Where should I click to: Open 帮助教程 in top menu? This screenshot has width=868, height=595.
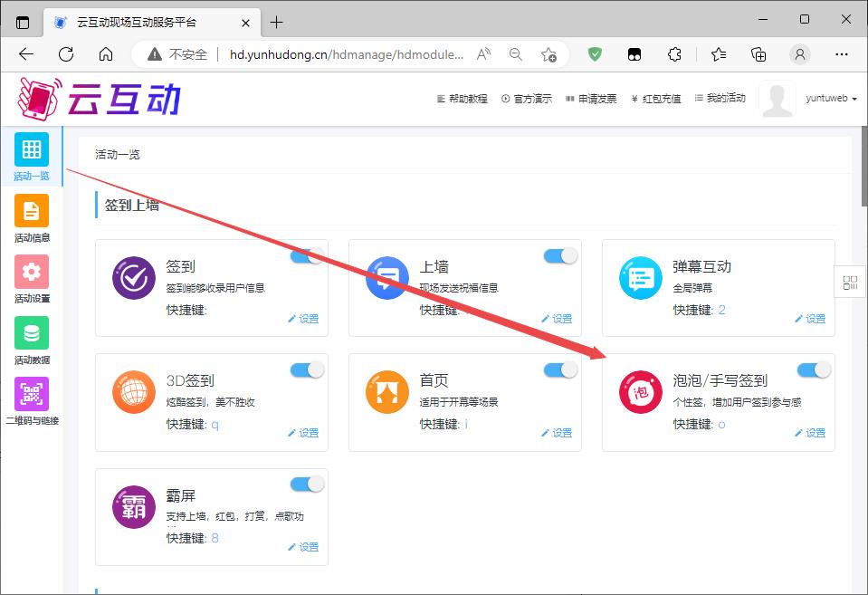462,99
